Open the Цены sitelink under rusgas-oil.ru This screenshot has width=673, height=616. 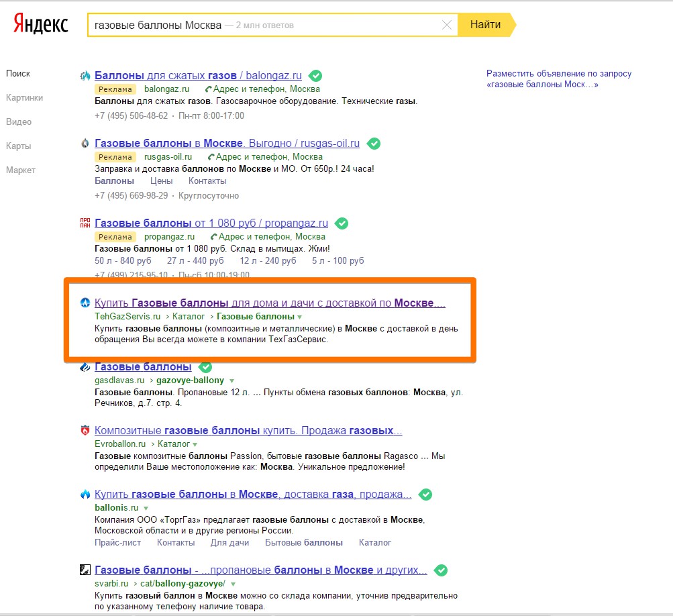pos(162,181)
